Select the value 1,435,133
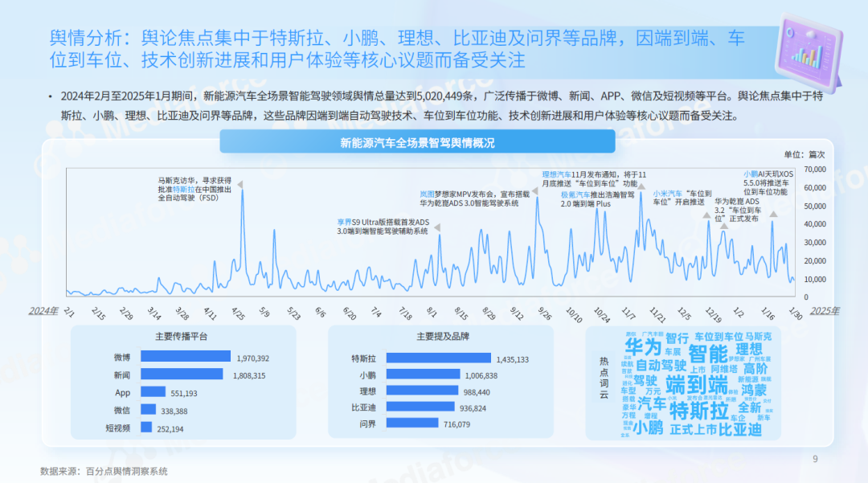Screen dimensions: 868x483 click(513, 359)
